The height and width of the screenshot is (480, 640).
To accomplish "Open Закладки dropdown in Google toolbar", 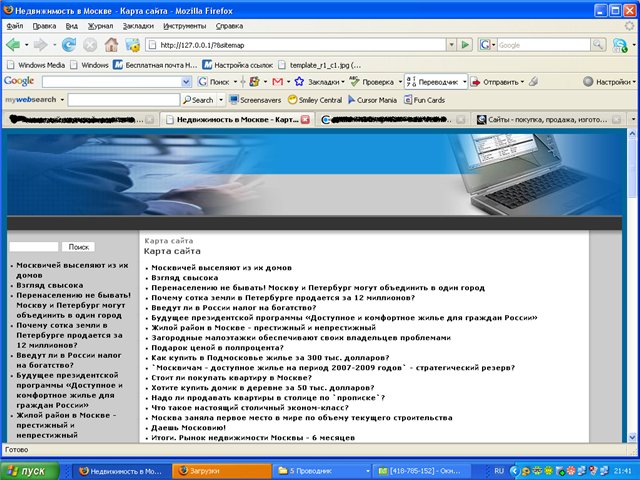I will [x=343, y=82].
